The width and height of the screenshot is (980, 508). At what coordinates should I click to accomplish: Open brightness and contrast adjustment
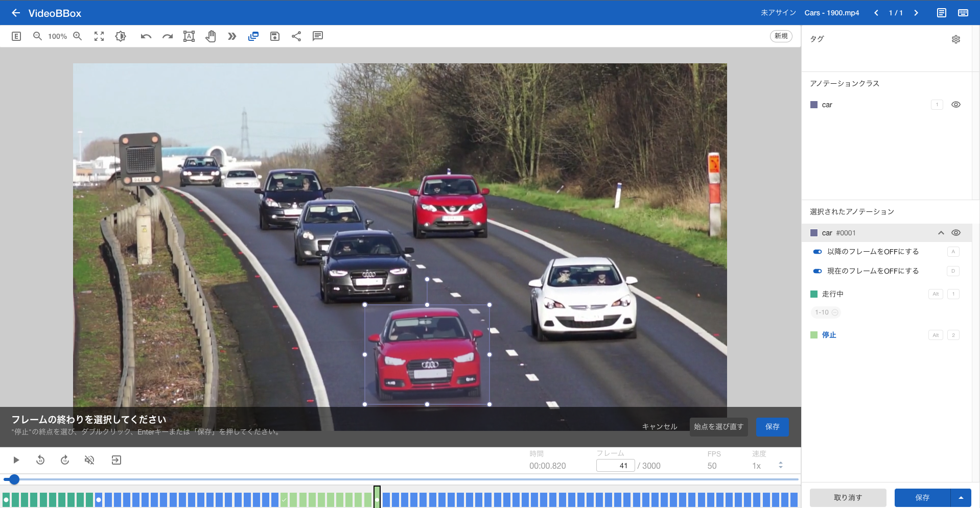tap(121, 36)
